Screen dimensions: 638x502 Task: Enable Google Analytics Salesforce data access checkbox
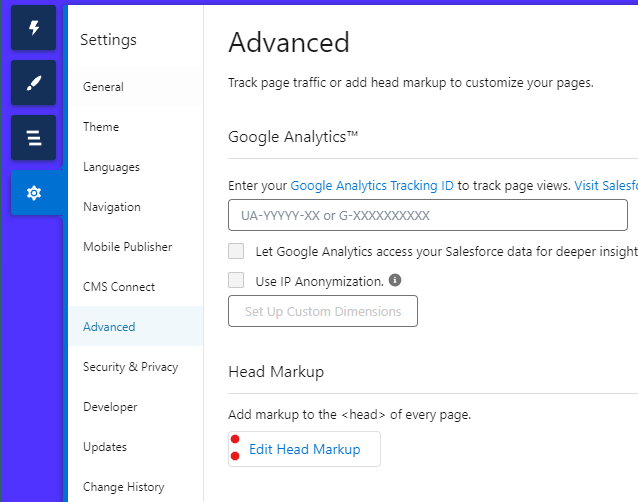[236, 251]
